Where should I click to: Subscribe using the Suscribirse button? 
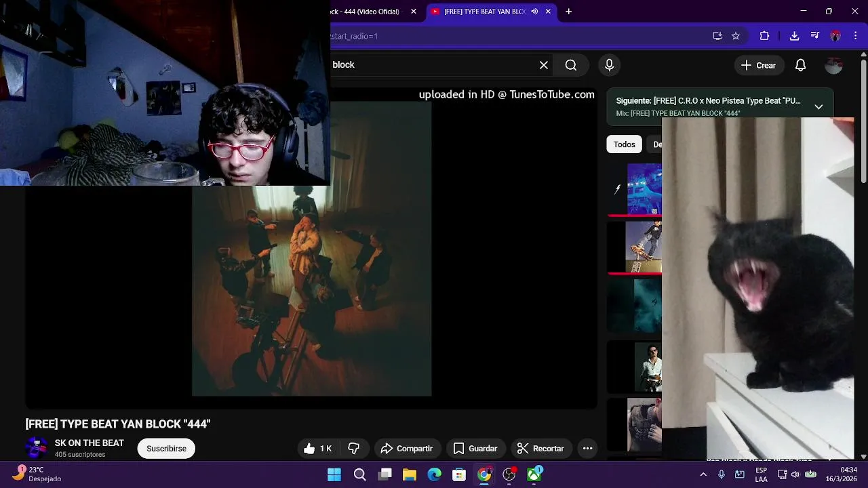coord(166,449)
